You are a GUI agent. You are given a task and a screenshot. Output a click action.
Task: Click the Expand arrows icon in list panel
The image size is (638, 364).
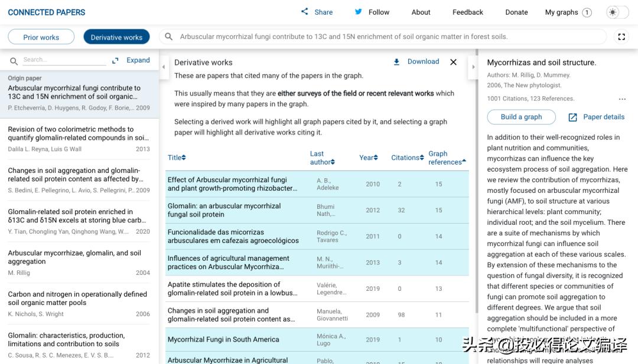click(115, 61)
